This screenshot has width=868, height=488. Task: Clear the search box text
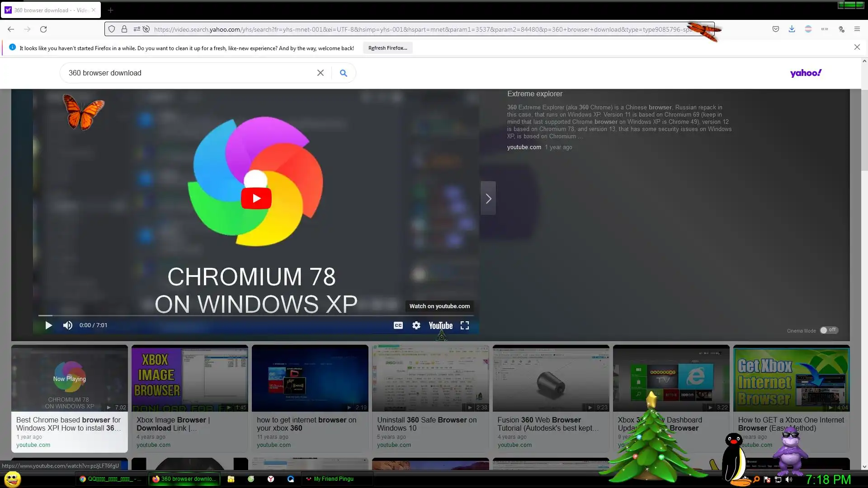pos(321,73)
